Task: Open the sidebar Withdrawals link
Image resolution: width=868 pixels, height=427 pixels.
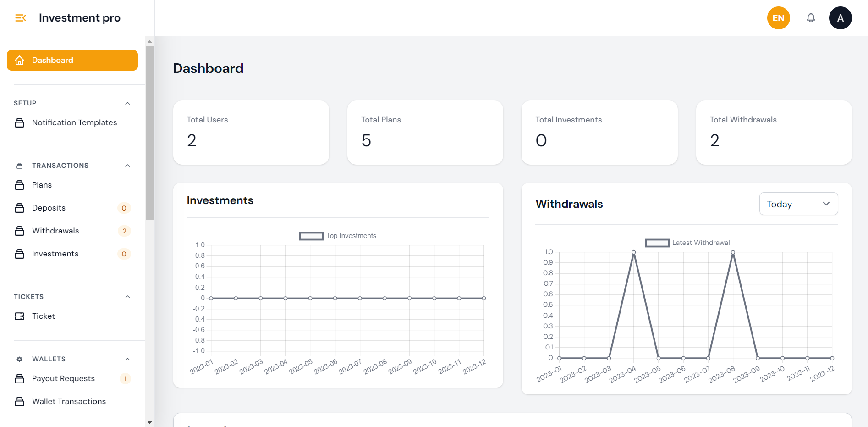Action: point(55,231)
